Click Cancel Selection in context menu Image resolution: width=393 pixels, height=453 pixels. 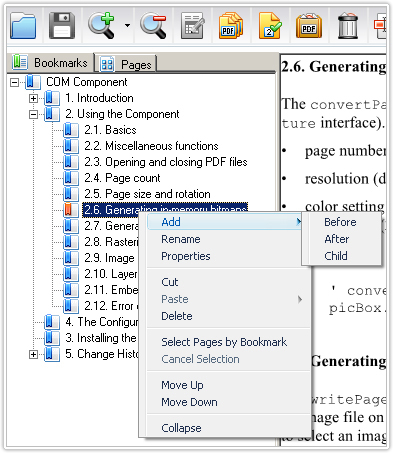pos(200,359)
